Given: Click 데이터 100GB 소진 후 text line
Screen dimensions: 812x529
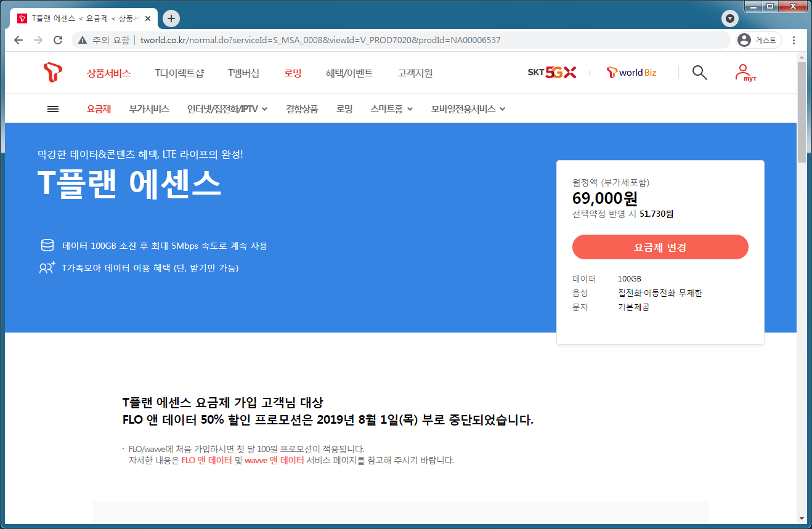Looking at the screenshot, I should point(165,246).
